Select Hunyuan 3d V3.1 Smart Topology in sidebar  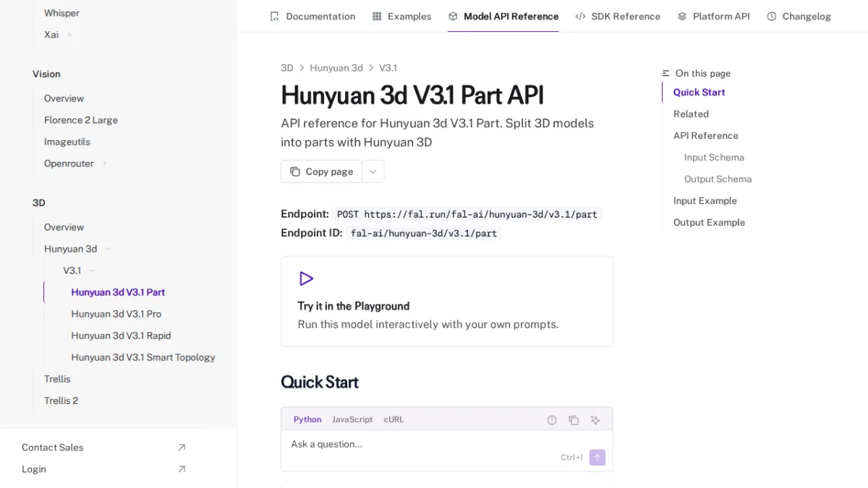(143, 357)
